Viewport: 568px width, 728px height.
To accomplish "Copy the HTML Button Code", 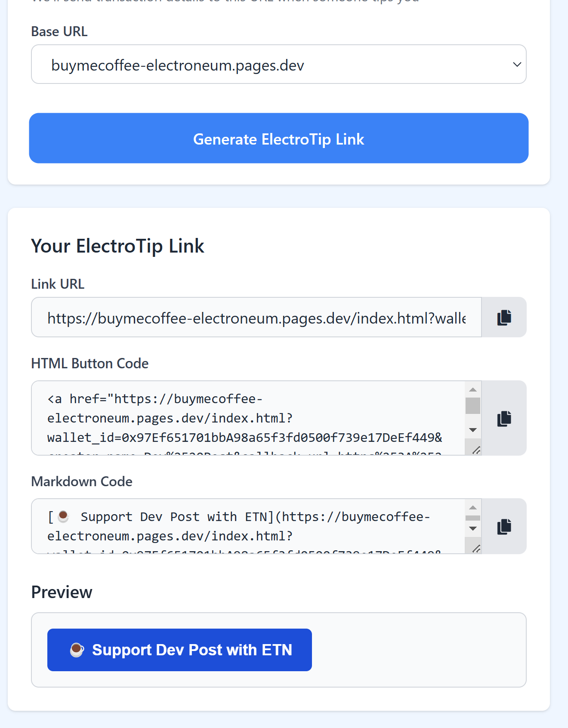I will (x=504, y=418).
